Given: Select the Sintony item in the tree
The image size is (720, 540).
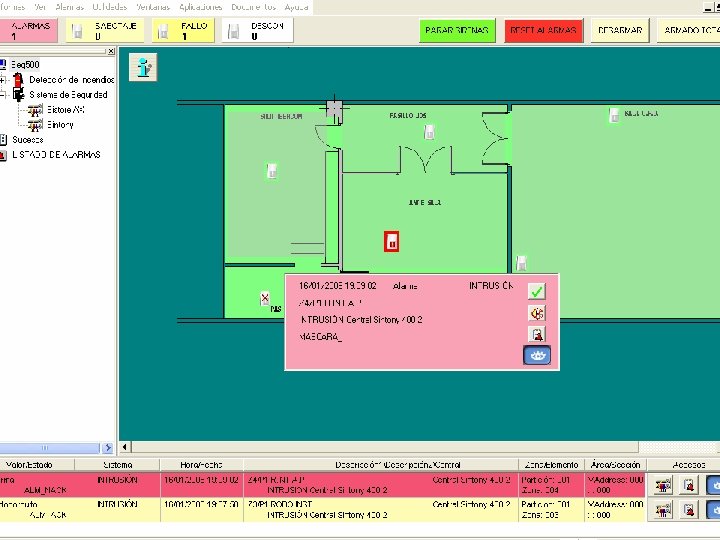Looking at the screenshot, I should point(60,124).
